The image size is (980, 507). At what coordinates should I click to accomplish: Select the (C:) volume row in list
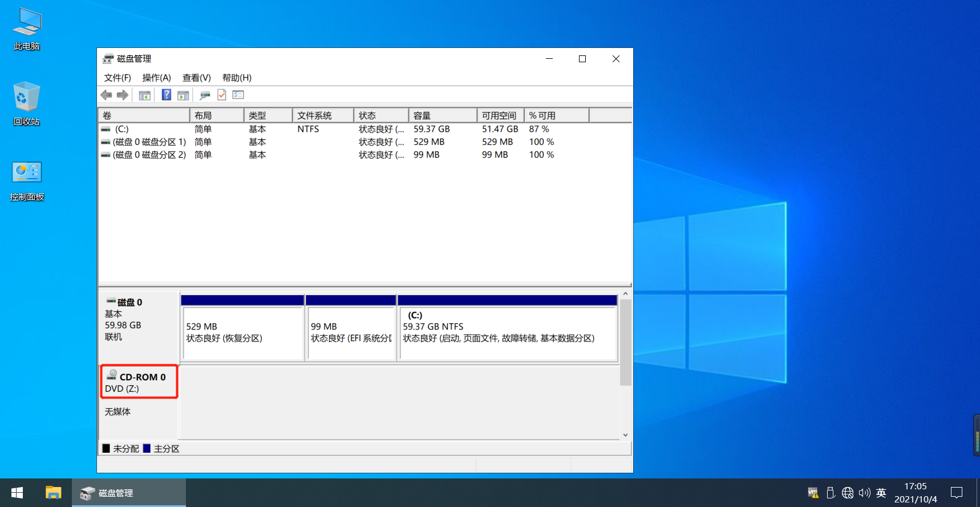pyautogui.click(x=365, y=129)
